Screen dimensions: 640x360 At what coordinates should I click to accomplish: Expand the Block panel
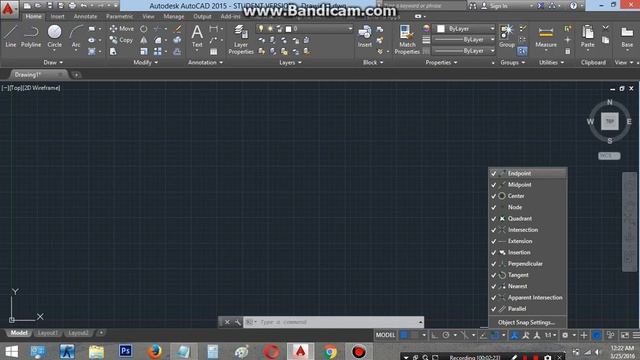coord(373,62)
